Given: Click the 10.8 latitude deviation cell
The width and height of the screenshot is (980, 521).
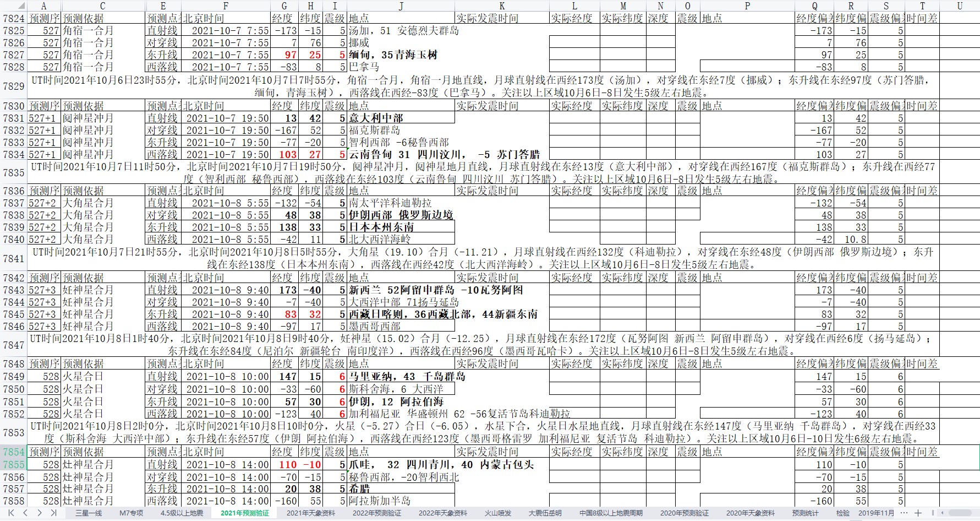Looking at the screenshot, I should pyautogui.click(x=851, y=239).
